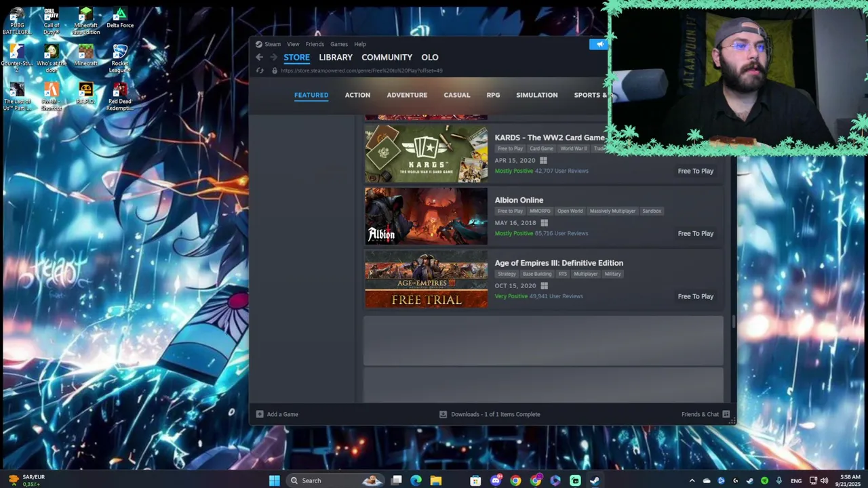Open KARDS game thumbnail
The image size is (868, 488).
(426, 154)
